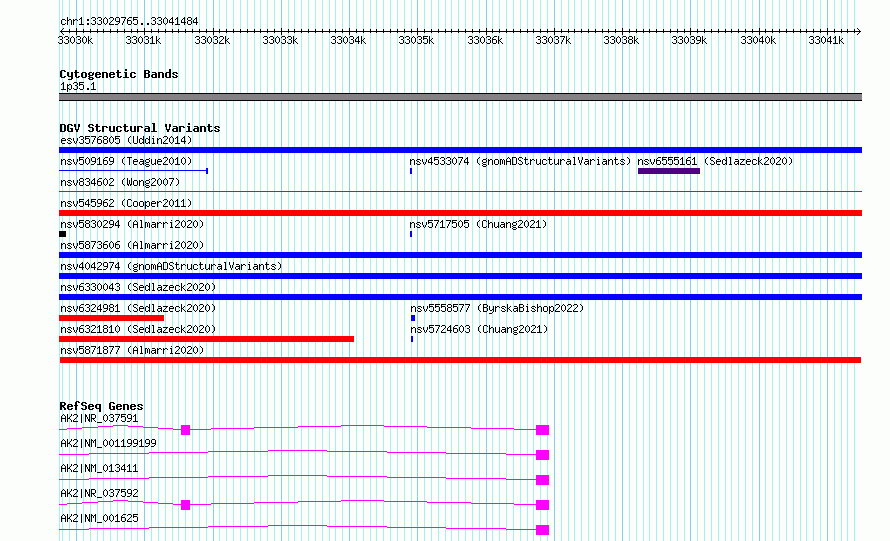Open nsv509169 (Teague2010) variant label
This screenshot has width=890, height=541.
point(126,161)
